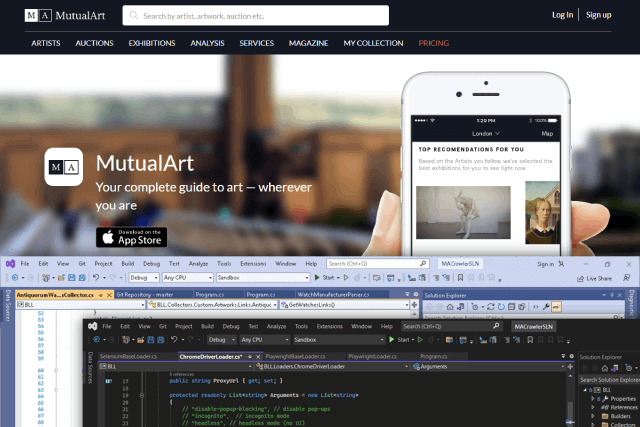Screen dimensions: 640x427
Task: Click magnifier icon in light Visual Studio search box
Action: [x=423, y=264]
